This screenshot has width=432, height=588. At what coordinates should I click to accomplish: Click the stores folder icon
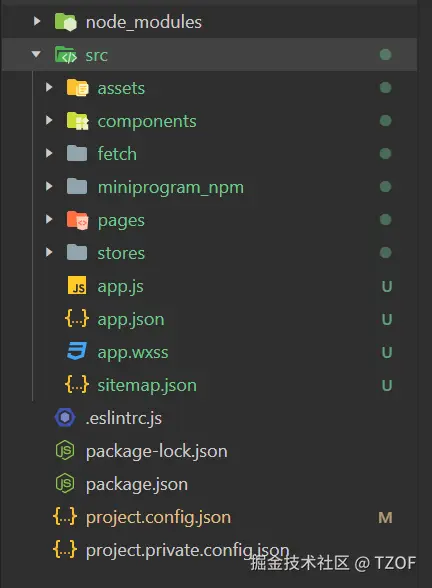[77, 252]
